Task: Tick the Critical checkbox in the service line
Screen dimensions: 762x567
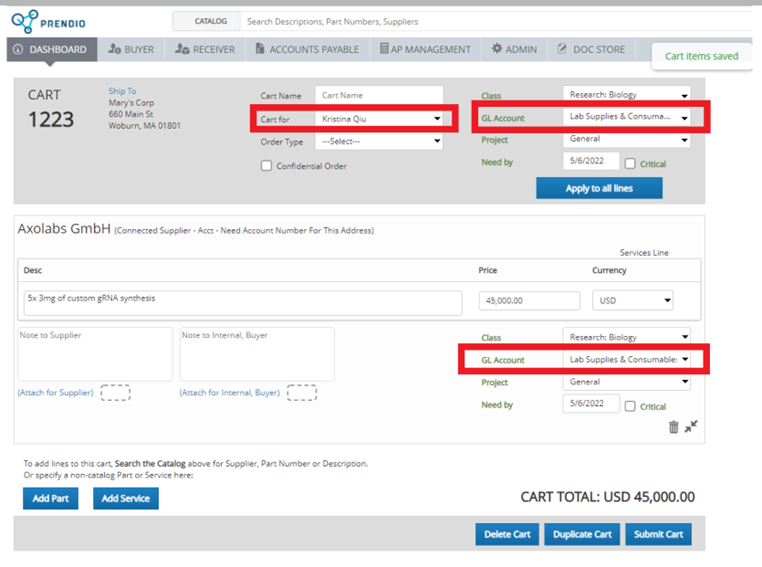Action: (x=630, y=407)
